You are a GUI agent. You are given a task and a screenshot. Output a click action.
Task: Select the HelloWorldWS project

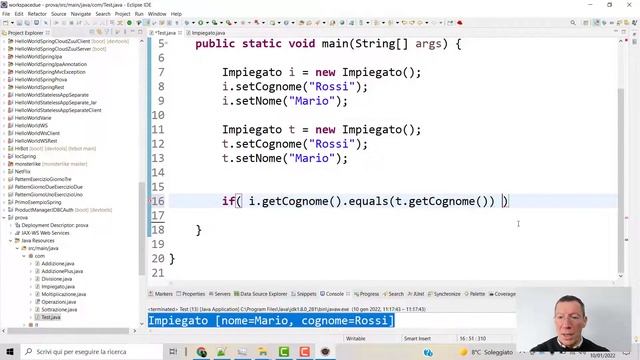point(31,125)
